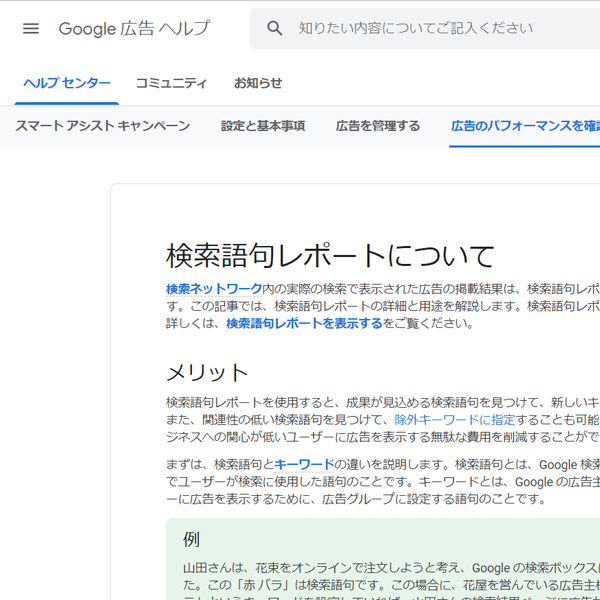Click the 検索語句レポートについて heading

330,256
